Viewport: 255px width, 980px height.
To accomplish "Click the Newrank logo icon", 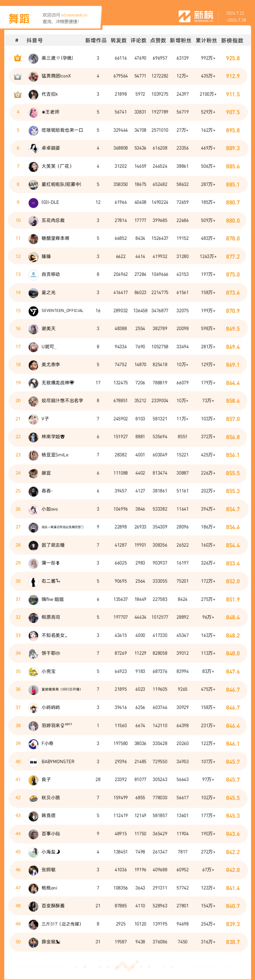I will click(x=184, y=16).
